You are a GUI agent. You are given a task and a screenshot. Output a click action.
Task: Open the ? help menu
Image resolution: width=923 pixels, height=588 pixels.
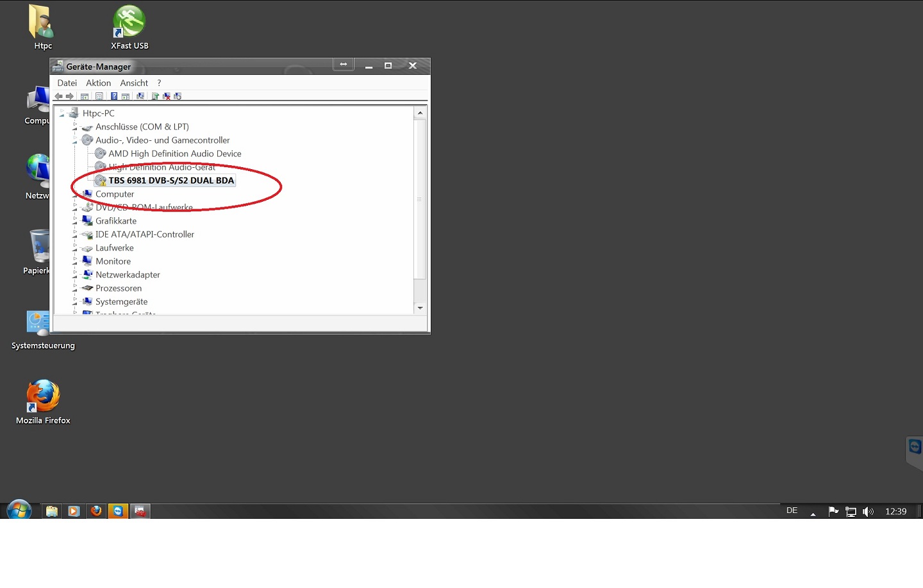click(x=159, y=83)
